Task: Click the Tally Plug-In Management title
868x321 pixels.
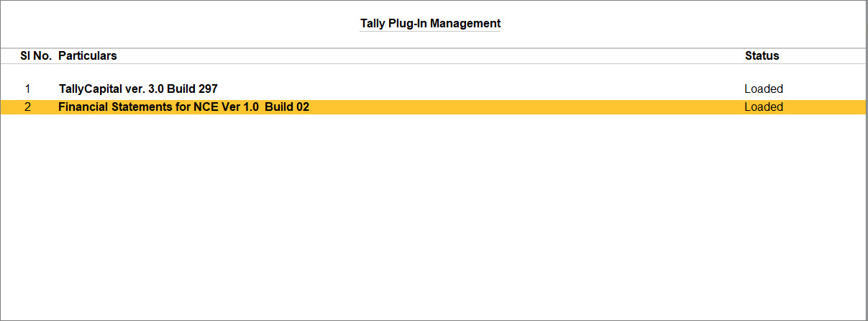Action: point(430,23)
